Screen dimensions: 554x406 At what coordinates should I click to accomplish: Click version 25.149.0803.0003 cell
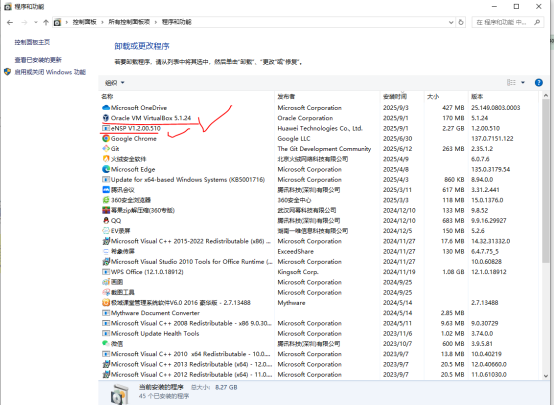495,107
